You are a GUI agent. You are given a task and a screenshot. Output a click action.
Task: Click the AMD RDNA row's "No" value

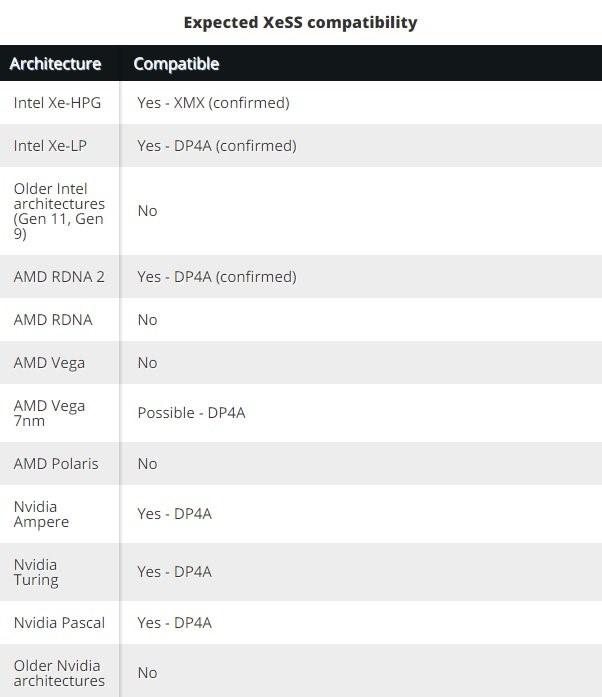click(x=147, y=320)
